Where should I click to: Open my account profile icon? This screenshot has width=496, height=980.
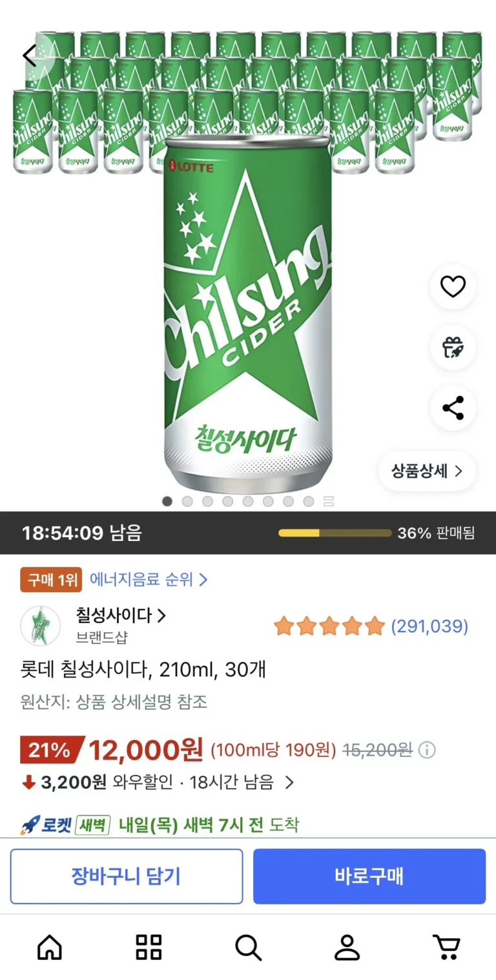tap(347, 948)
